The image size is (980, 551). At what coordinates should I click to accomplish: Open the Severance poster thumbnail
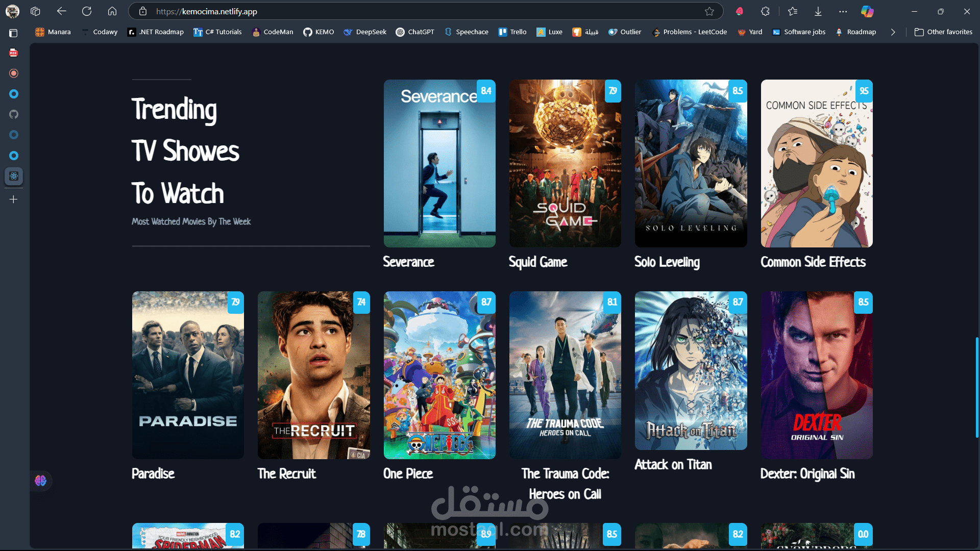(439, 163)
